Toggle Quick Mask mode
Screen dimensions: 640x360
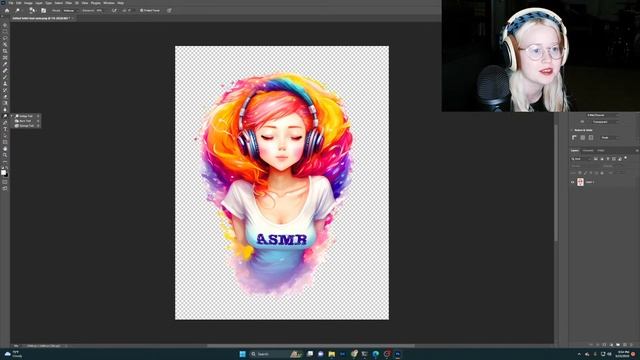pyautogui.click(x=5, y=182)
